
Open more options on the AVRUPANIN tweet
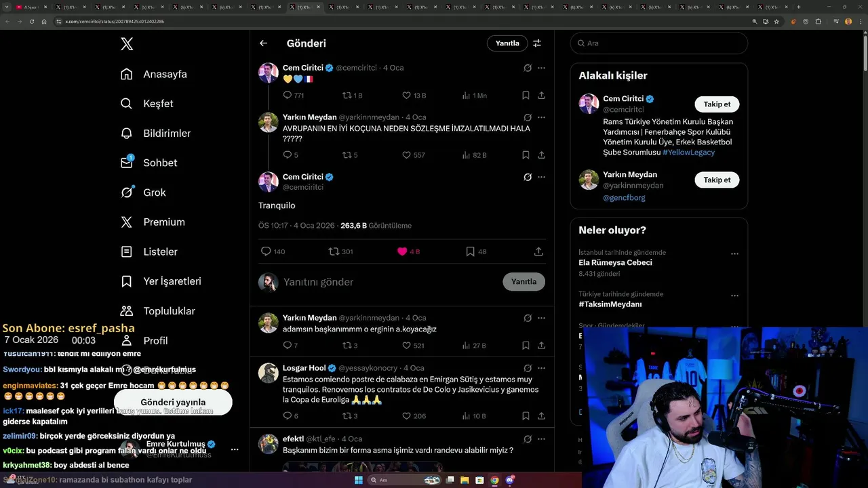coord(541,117)
